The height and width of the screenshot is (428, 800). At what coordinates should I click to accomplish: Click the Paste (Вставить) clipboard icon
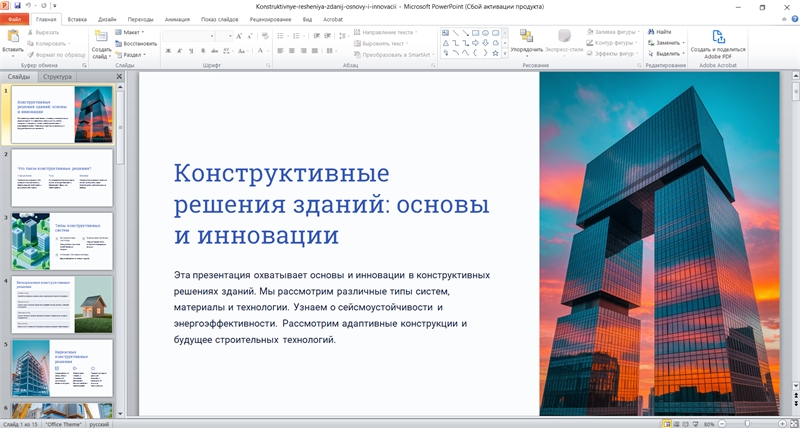pos(13,37)
